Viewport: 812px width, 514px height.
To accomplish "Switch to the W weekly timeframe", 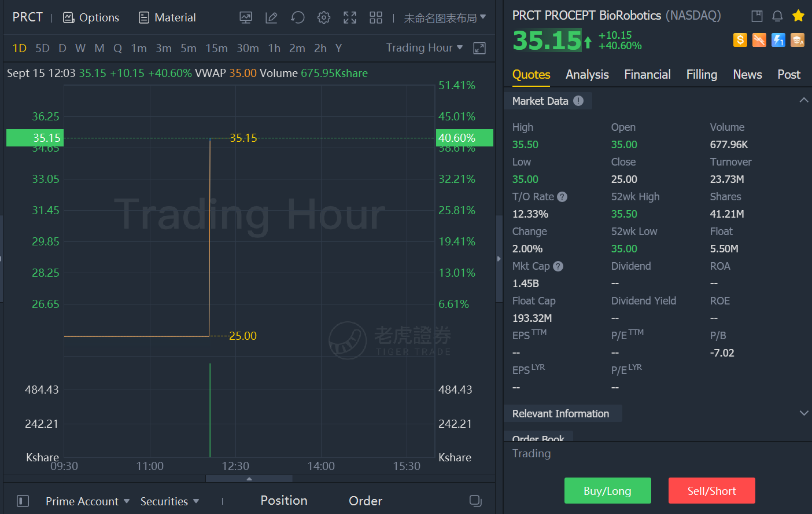I will click(80, 48).
